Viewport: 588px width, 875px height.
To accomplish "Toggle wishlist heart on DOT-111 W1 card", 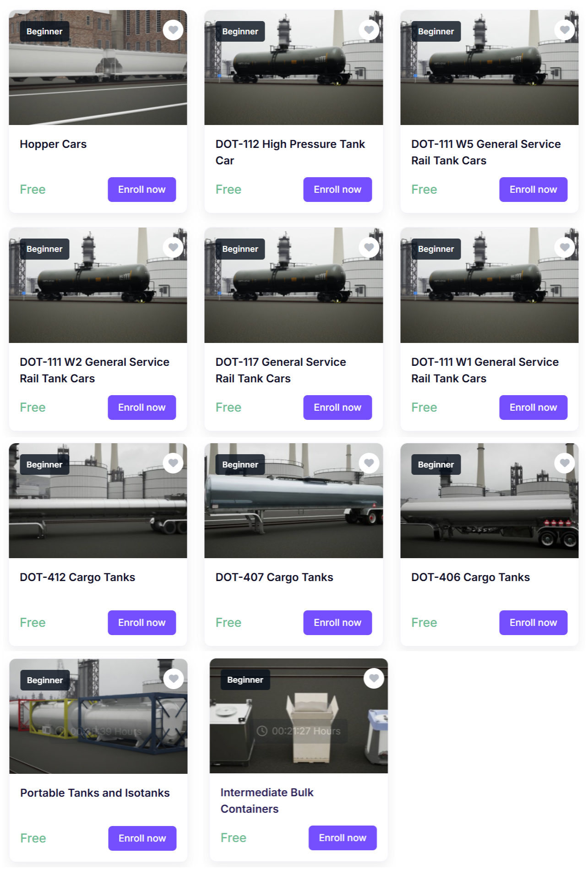I will pos(565,248).
